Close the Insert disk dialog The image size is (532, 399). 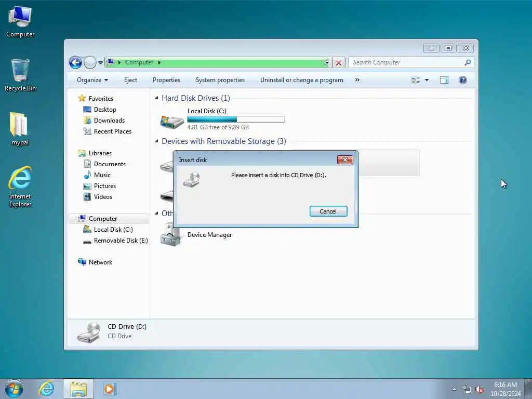point(345,160)
